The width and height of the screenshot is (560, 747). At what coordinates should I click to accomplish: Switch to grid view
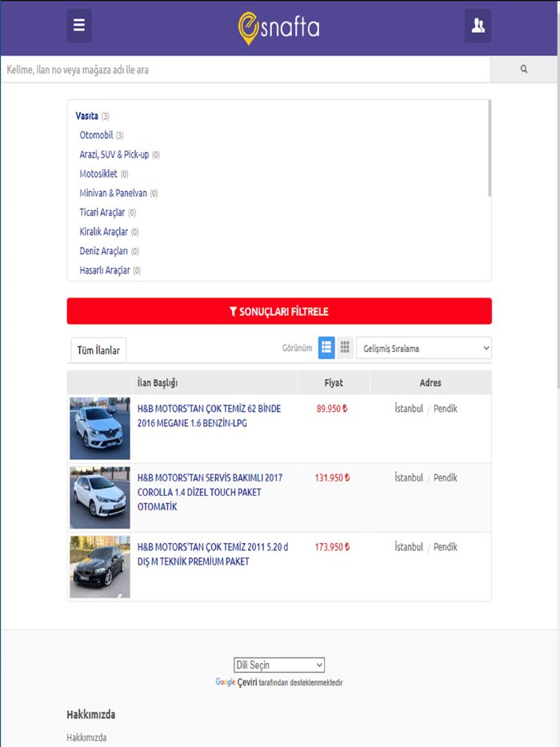[345, 347]
